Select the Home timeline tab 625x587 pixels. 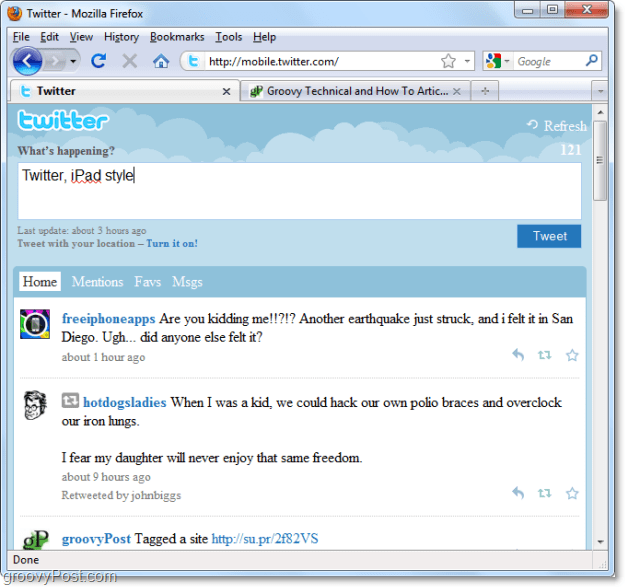(x=40, y=282)
